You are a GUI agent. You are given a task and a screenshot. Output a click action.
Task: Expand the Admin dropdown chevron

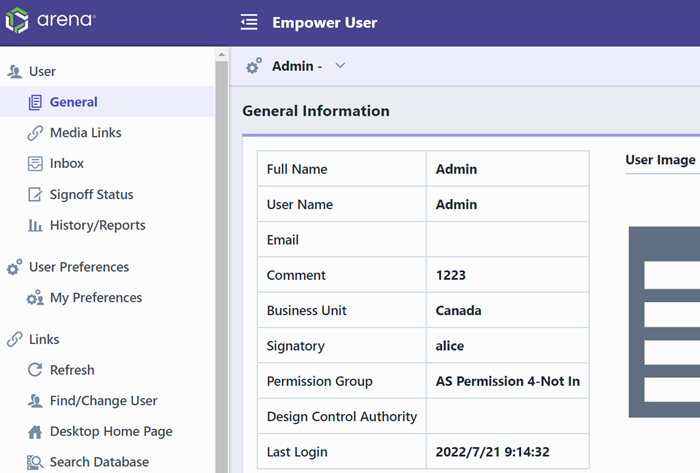coord(340,66)
